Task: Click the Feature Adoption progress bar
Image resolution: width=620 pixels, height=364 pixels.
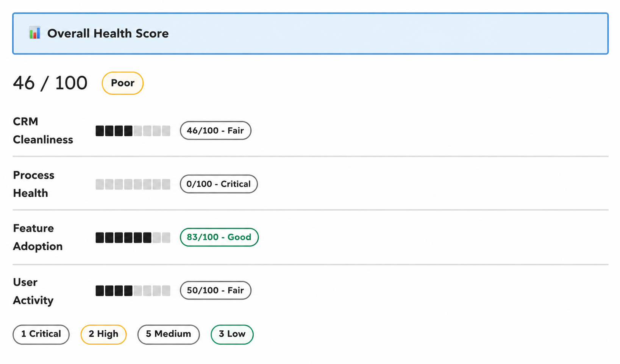Action: pyautogui.click(x=133, y=237)
